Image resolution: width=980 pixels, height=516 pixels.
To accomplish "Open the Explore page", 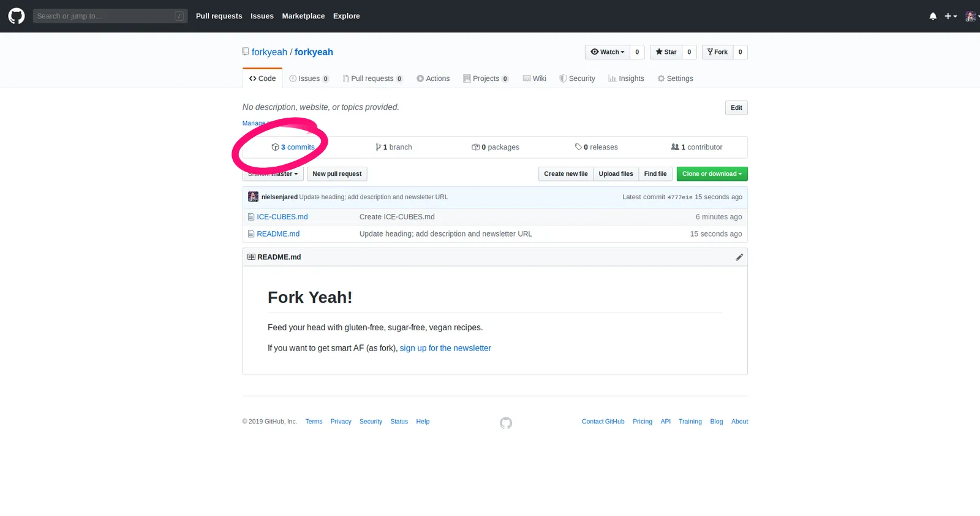I will (346, 16).
